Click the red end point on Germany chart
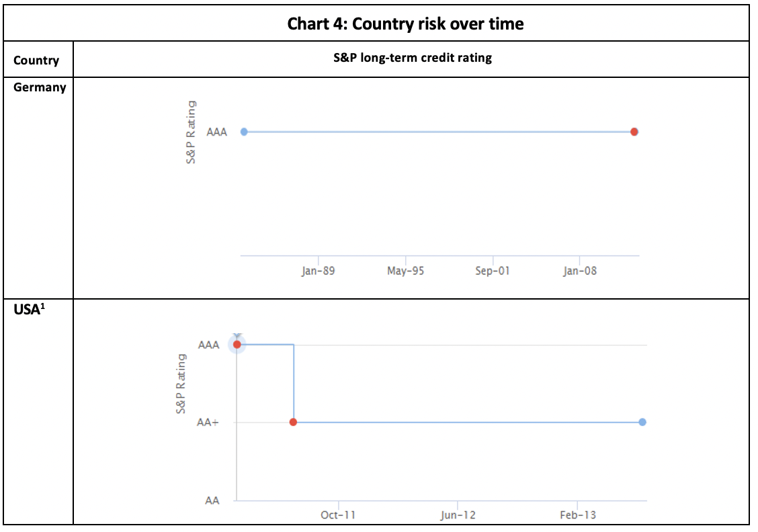Viewport: 758px width, 532px height. pos(634,132)
